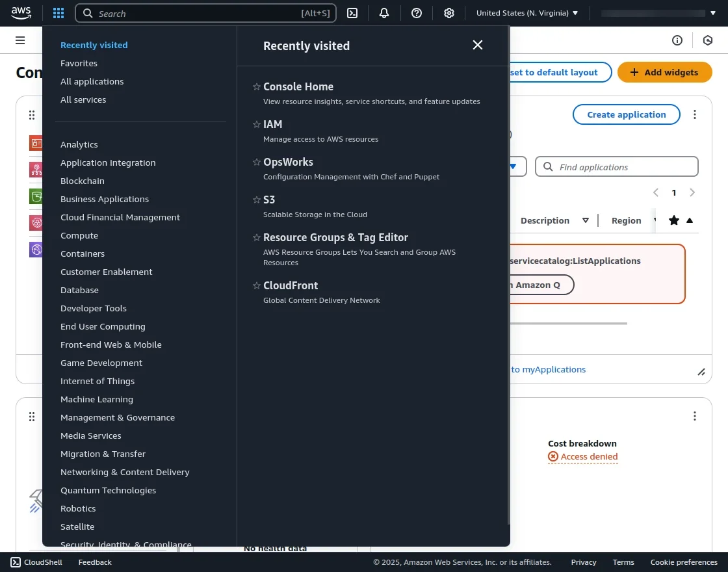The width and height of the screenshot is (728, 572).
Task: Open the IAM service link
Action: coord(272,124)
